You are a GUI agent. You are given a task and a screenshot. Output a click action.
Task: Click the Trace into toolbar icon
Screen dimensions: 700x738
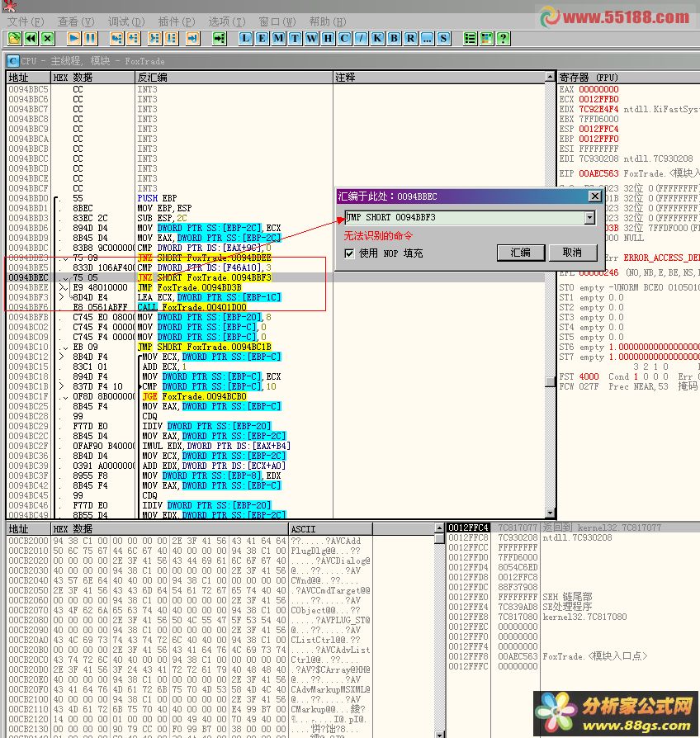pyautogui.click(x=154, y=39)
